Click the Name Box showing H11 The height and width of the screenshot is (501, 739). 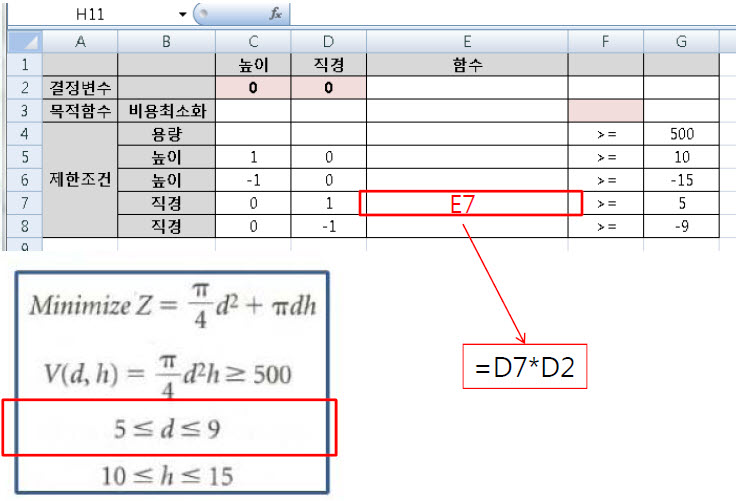coord(90,14)
